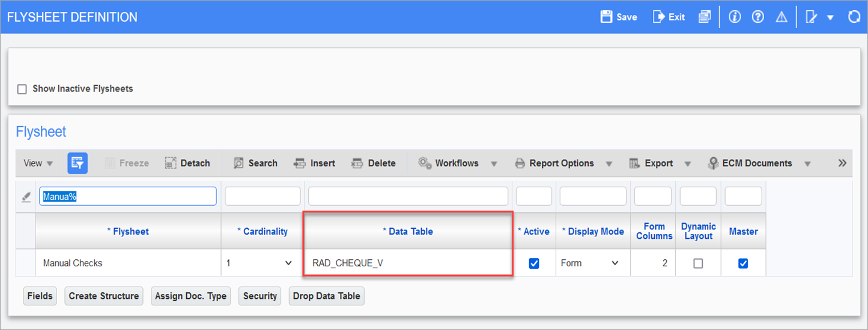Enable Dynamic Layout checkbox for Manual Checks

(698, 263)
